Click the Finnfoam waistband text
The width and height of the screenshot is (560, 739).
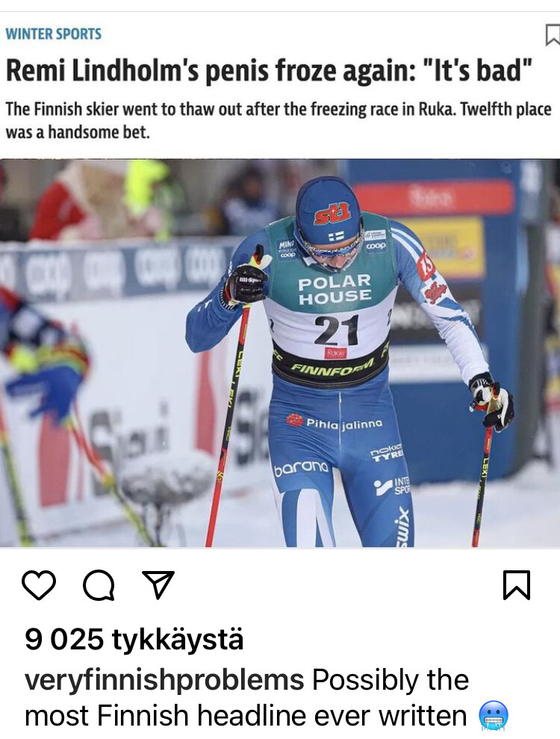pos(332,367)
